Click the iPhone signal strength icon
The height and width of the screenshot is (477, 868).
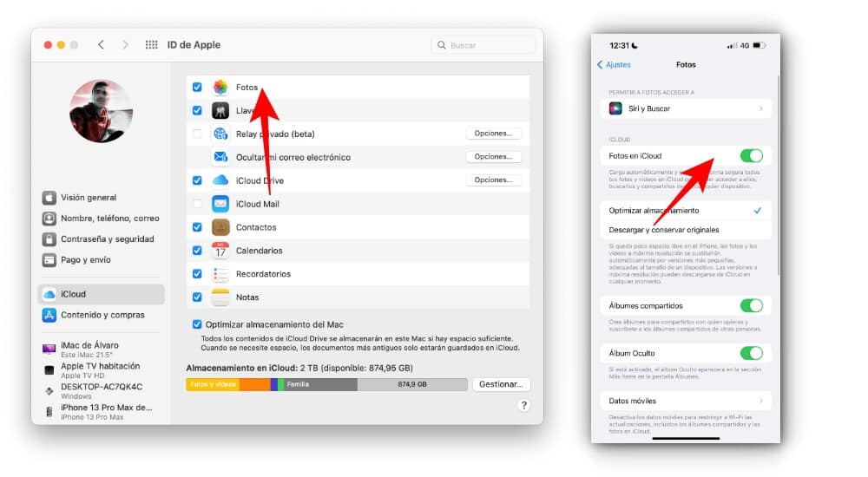(x=732, y=46)
